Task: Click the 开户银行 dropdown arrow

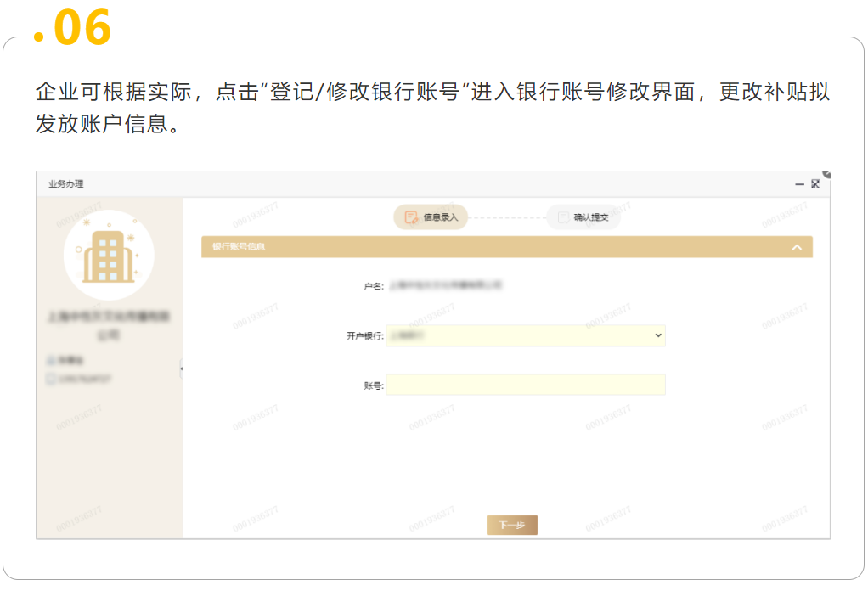Action: pos(657,335)
